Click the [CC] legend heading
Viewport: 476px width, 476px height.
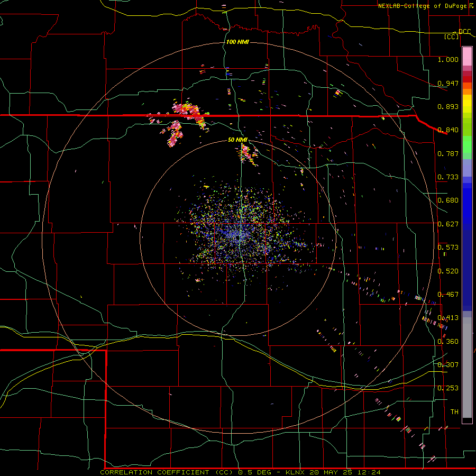click(x=452, y=36)
